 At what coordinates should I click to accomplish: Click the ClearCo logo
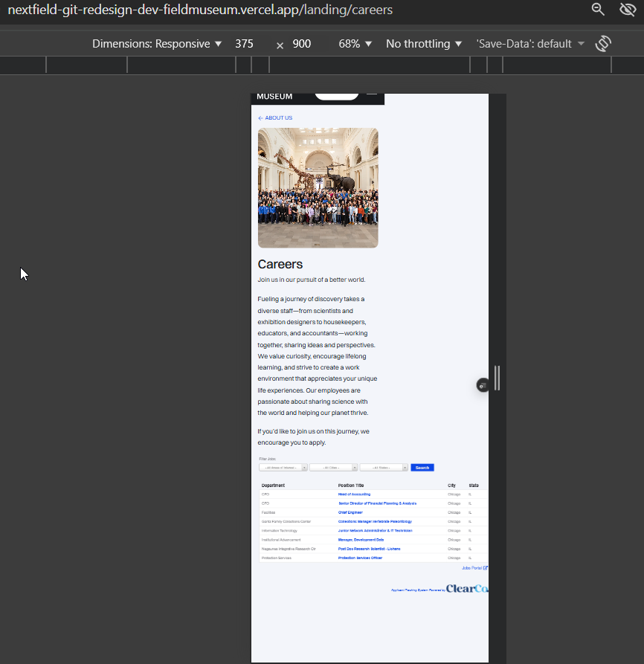pyautogui.click(x=467, y=589)
